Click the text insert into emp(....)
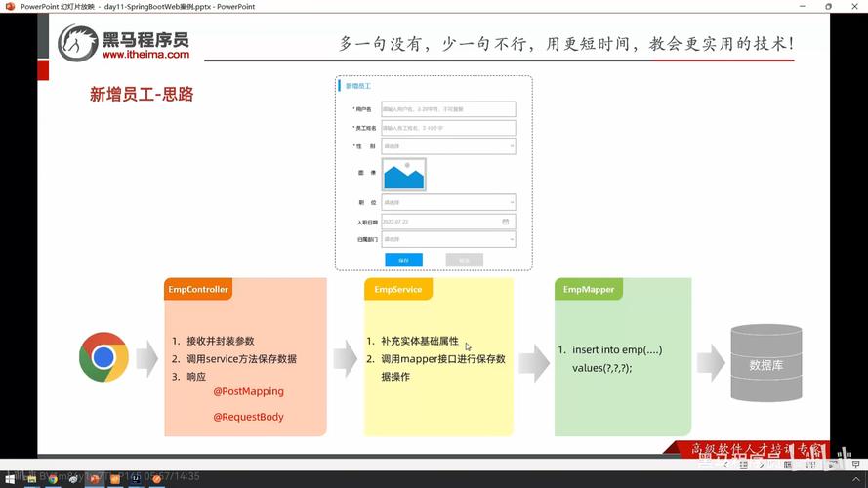 click(617, 349)
